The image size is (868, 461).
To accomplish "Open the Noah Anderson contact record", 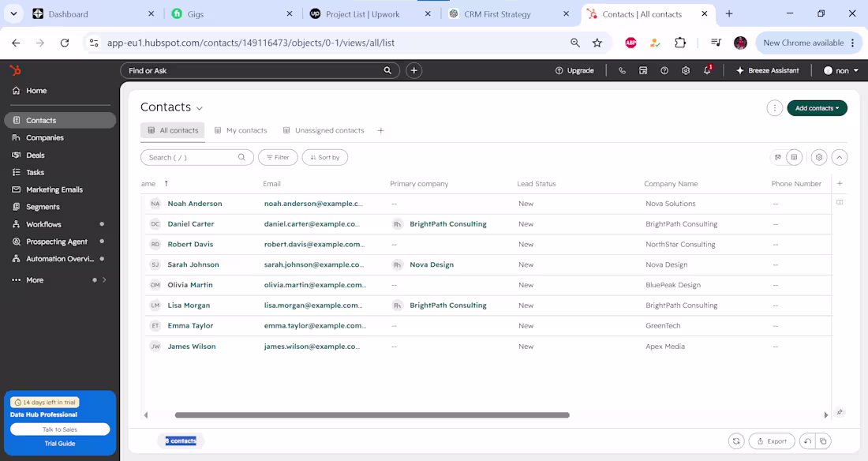I will [195, 204].
